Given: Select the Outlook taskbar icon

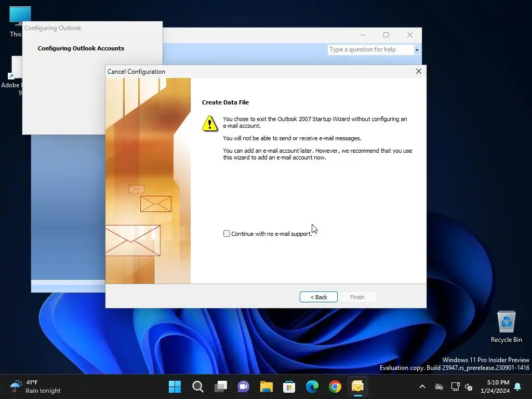Looking at the screenshot, I should (x=357, y=387).
